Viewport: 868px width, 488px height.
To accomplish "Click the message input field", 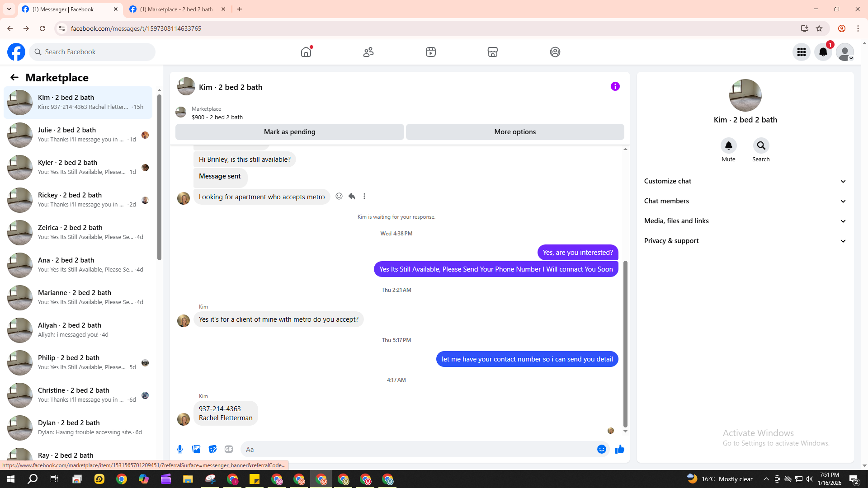I will click(x=418, y=449).
